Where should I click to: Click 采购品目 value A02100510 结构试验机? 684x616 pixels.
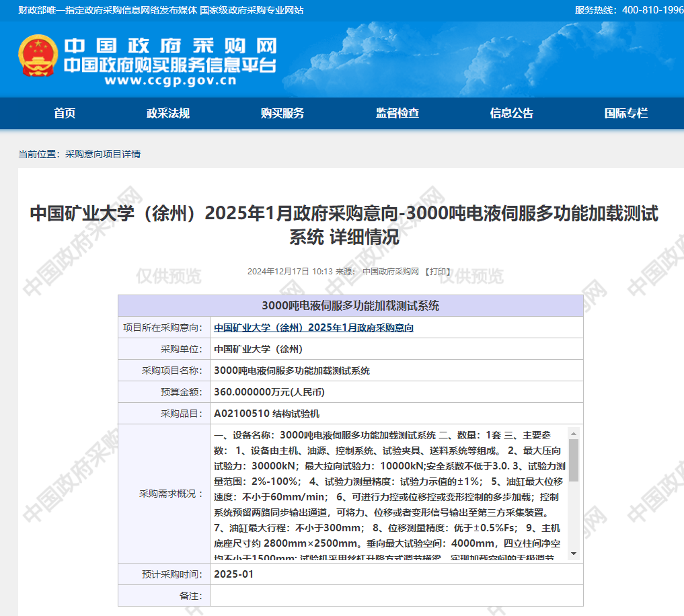click(x=266, y=414)
